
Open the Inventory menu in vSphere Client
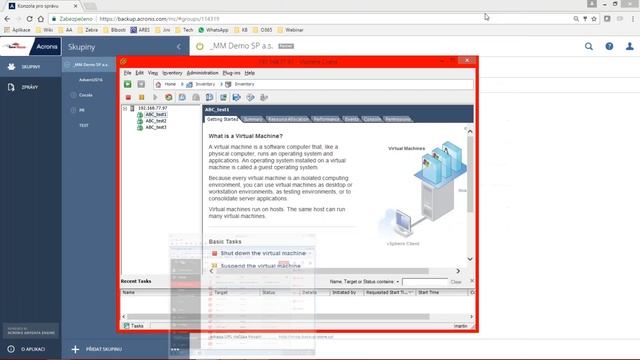click(x=172, y=73)
